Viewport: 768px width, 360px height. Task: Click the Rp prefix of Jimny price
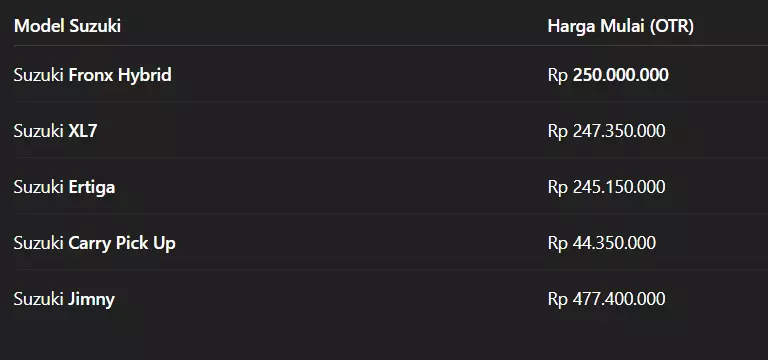point(557,299)
